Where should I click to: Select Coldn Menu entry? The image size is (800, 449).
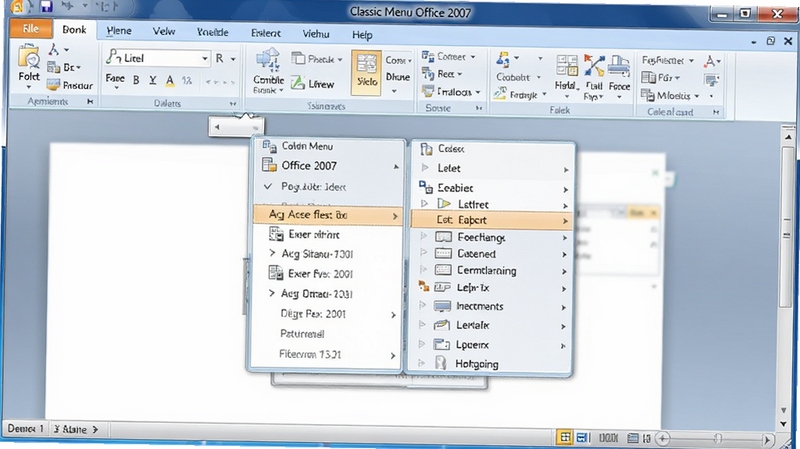coord(327,146)
